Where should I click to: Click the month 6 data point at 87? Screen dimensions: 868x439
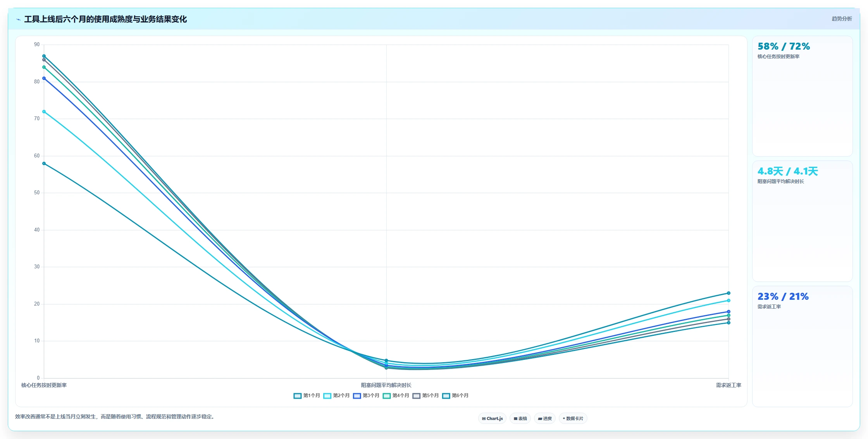pyautogui.click(x=44, y=56)
